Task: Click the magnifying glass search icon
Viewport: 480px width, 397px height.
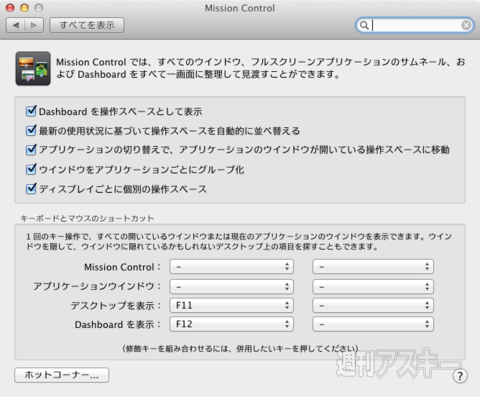Action: point(364,25)
